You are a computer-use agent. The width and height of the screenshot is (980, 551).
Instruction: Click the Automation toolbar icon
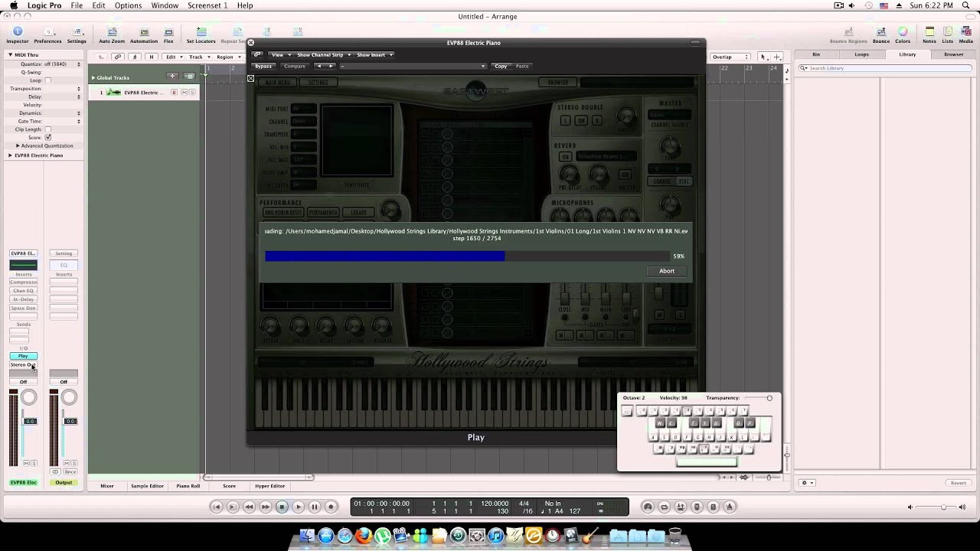tap(144, 35)
